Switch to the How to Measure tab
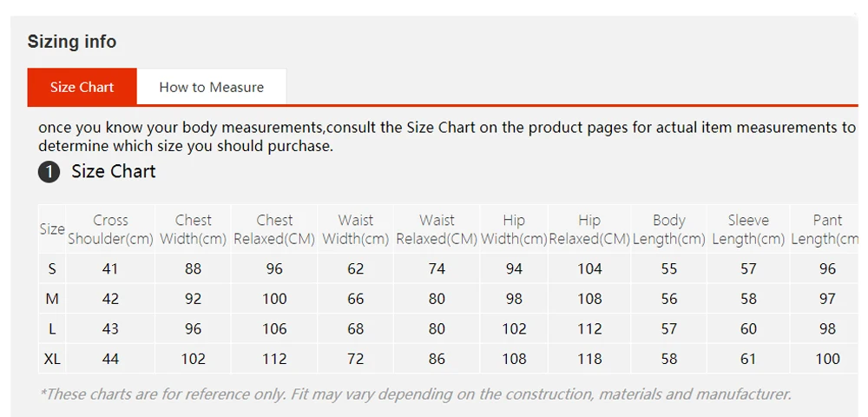This screenshot has height=417, width=868. [x=212, y=87]
